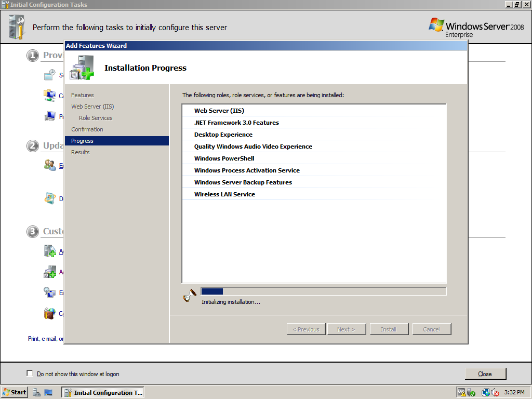Viewport: 532px width, 399px height.
Task: Click the Enable Remote Desktop icon
Action: tap(50, 292)
